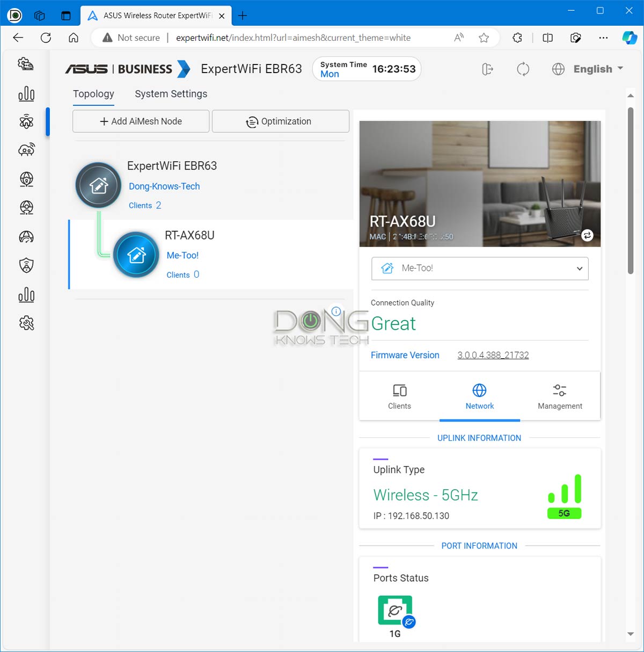Click Clients 2 under ExpertWiFi EBR63

point(145,205)
